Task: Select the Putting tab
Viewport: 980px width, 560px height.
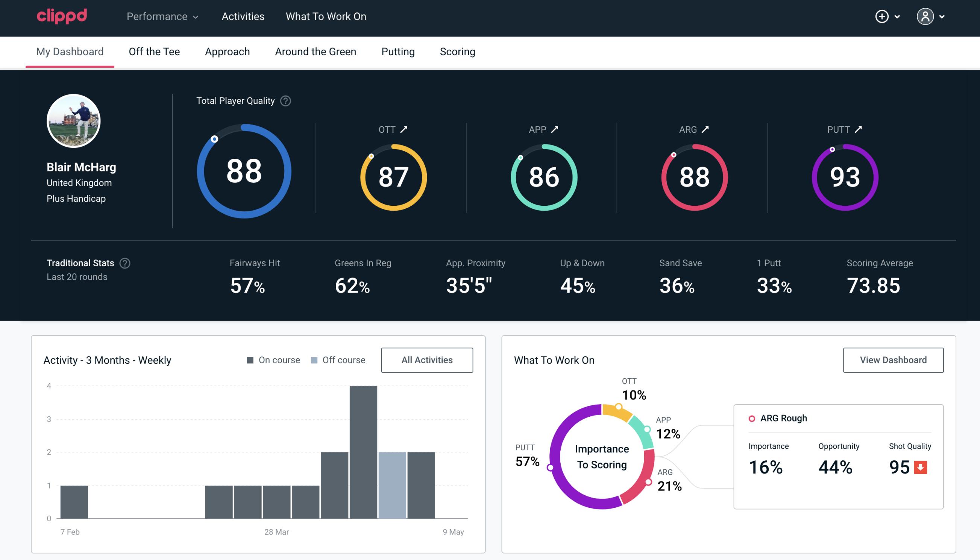Action: point(398,51)
